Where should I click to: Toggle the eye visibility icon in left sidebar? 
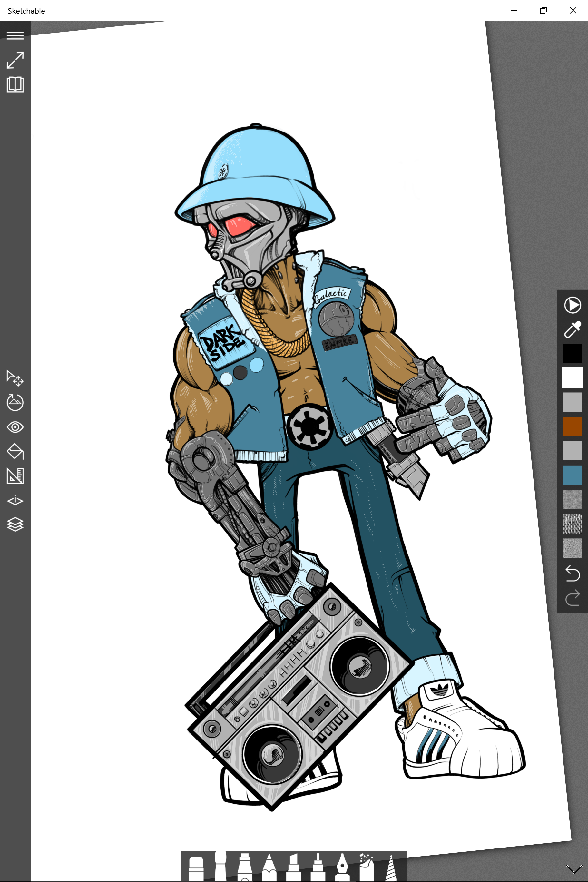[15, 427]
